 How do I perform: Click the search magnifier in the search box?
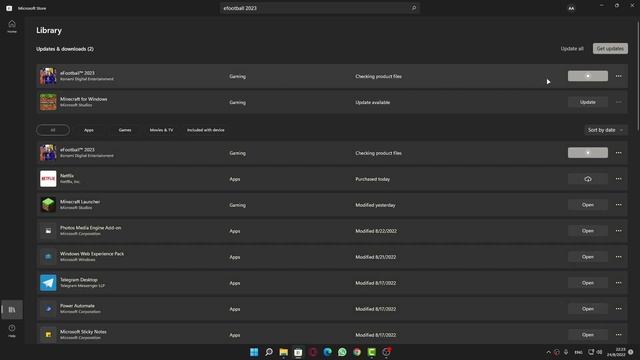click(x=413, y=8)
